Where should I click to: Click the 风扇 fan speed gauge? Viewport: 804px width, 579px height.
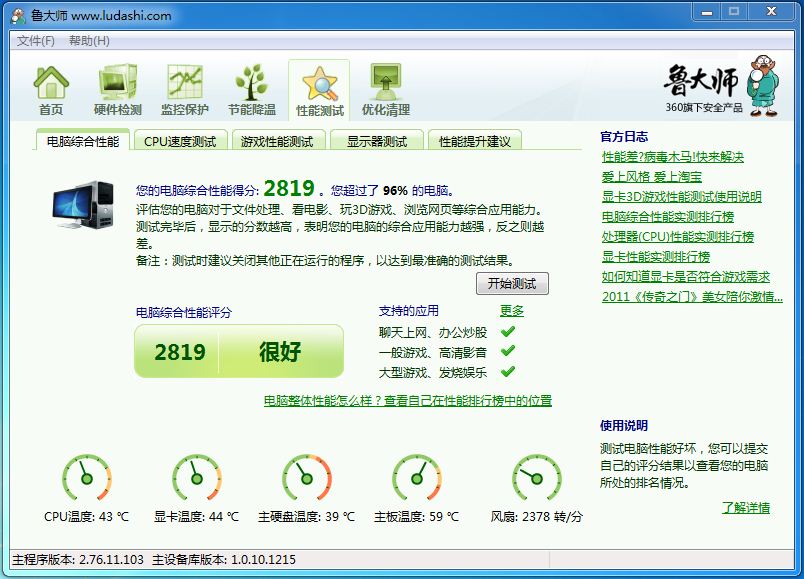pos(536,478)
